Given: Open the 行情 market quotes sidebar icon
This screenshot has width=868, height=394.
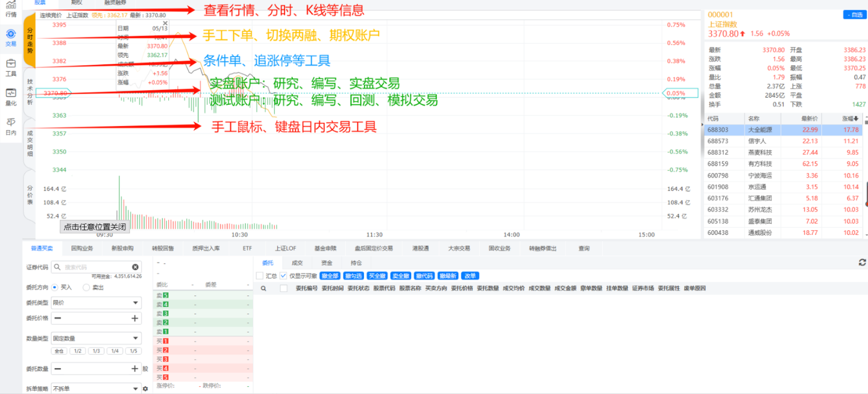Looking at the screenshot, I should pos(10,8).
